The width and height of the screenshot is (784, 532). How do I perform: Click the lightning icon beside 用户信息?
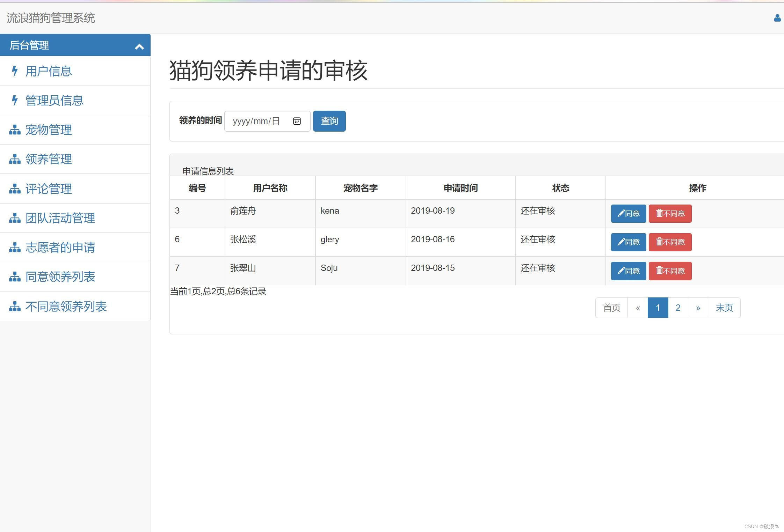point(15,71)
